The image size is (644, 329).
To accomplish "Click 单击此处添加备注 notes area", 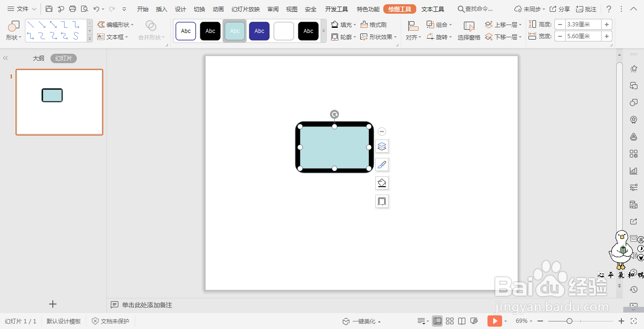I will coord(147,305).
